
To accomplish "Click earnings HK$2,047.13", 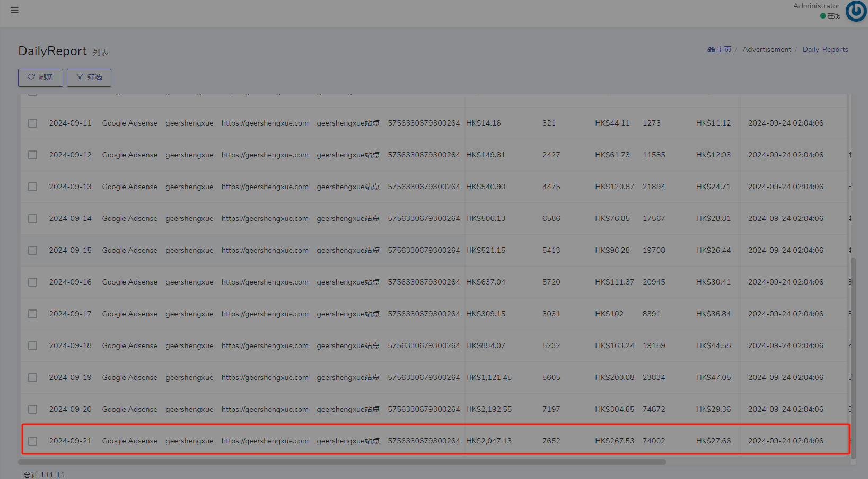I will tap(489, 441).
